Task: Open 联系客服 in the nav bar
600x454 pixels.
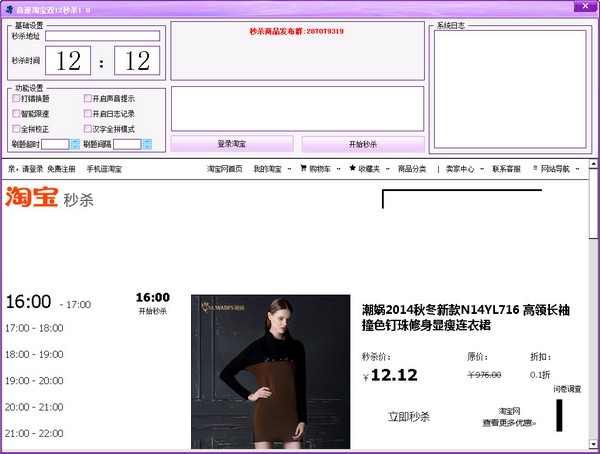Action: (506, 169)
